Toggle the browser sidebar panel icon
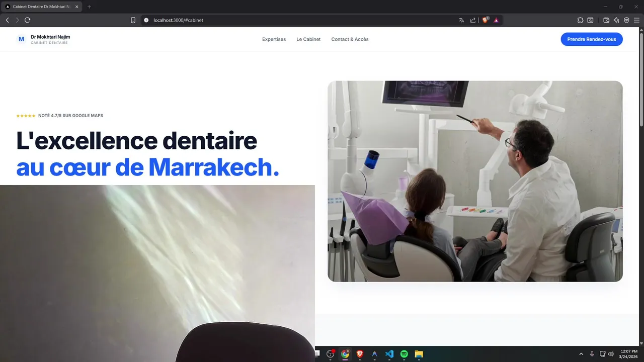Image resolution: width=644 pixels, height=362 pixels. coord(590,20)
